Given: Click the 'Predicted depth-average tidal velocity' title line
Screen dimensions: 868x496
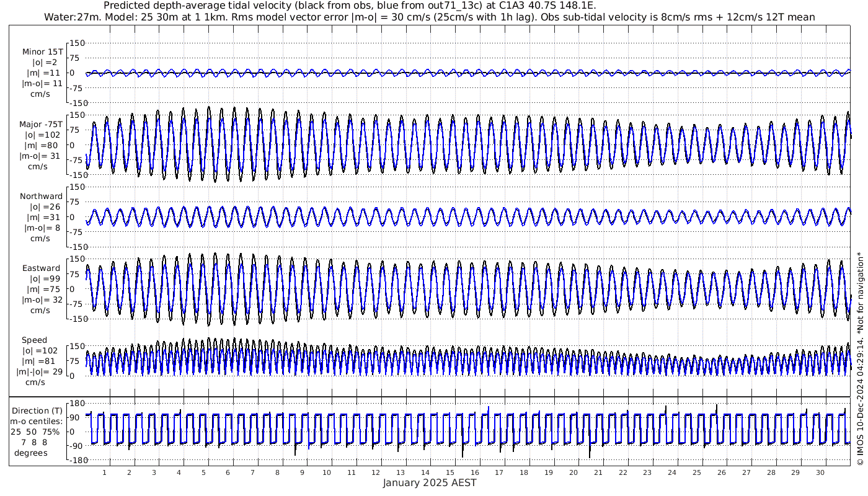Looking at the screenshot, I should (350, 6).
